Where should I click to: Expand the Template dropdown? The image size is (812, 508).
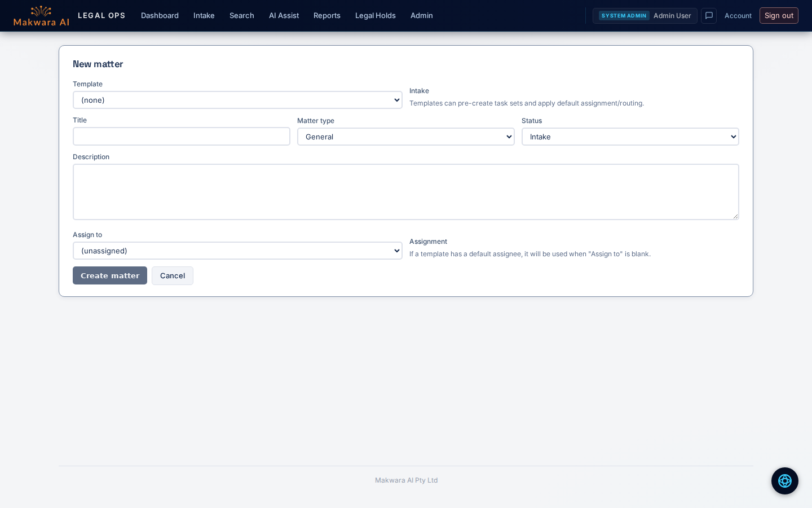[237, 100]
